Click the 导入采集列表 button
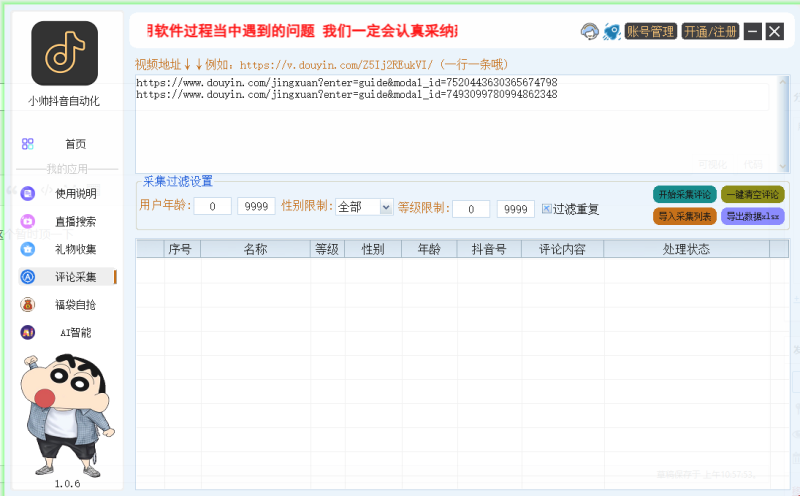The image size is (800, 496). pyautogui.click(x=684, y=216)
